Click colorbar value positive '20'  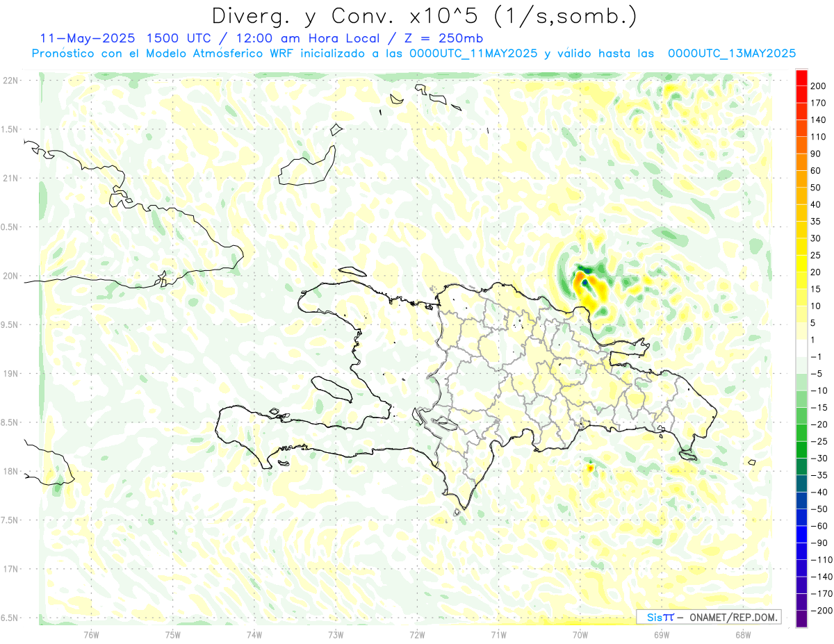(817, 272)
